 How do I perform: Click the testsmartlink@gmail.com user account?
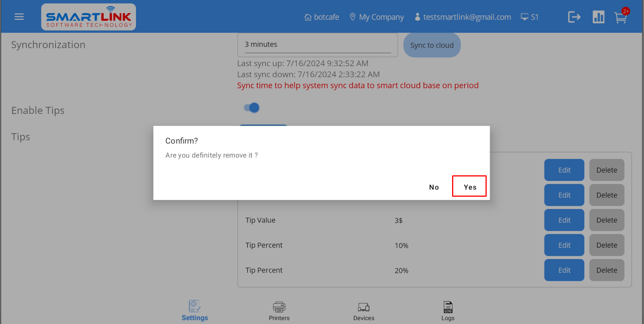463,17
